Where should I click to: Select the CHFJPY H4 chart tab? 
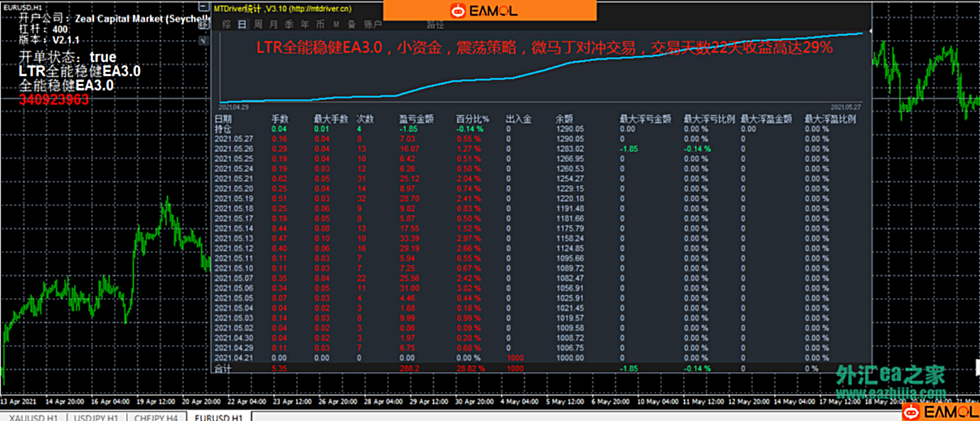[156, 417]
